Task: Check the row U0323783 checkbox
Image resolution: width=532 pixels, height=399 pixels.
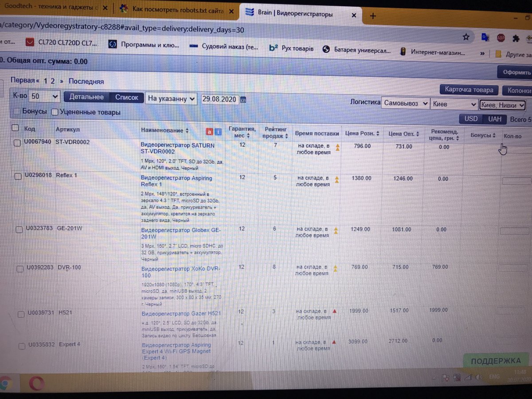Action: [x=20, y=230]
